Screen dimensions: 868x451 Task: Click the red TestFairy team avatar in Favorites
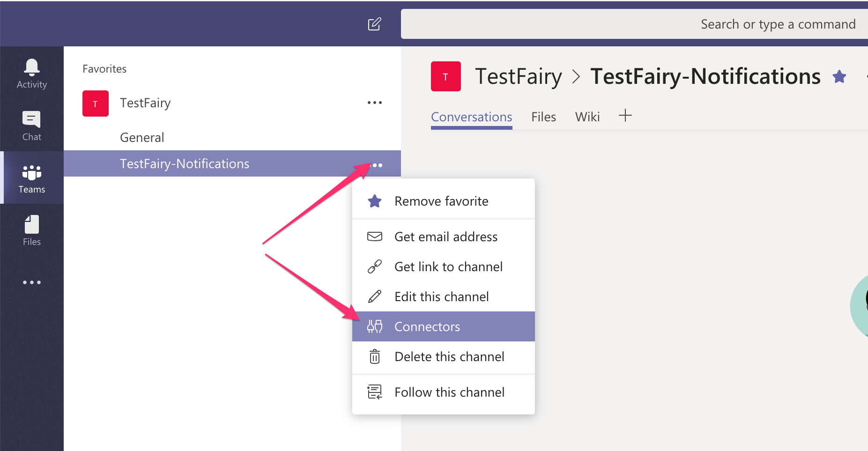click(96, 104)
